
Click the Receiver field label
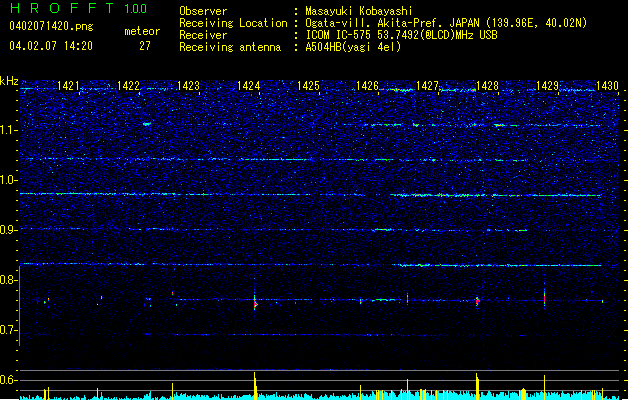(x=203, y=35)
